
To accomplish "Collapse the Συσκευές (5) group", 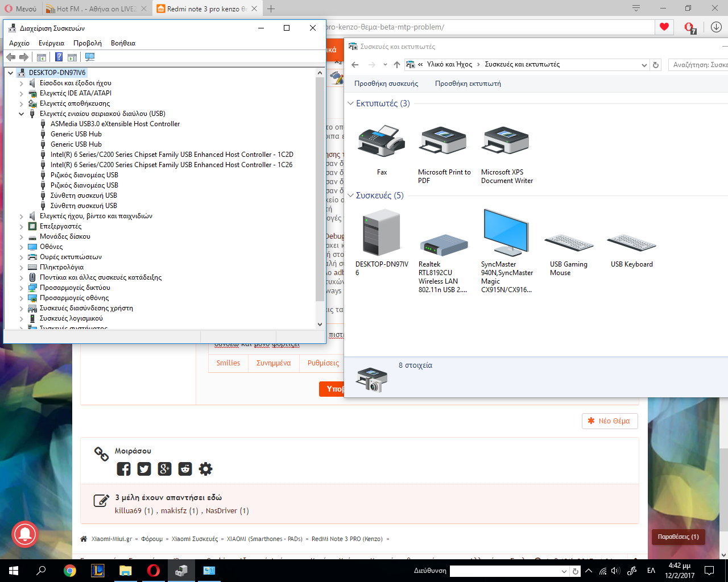I will click(351, 196).
